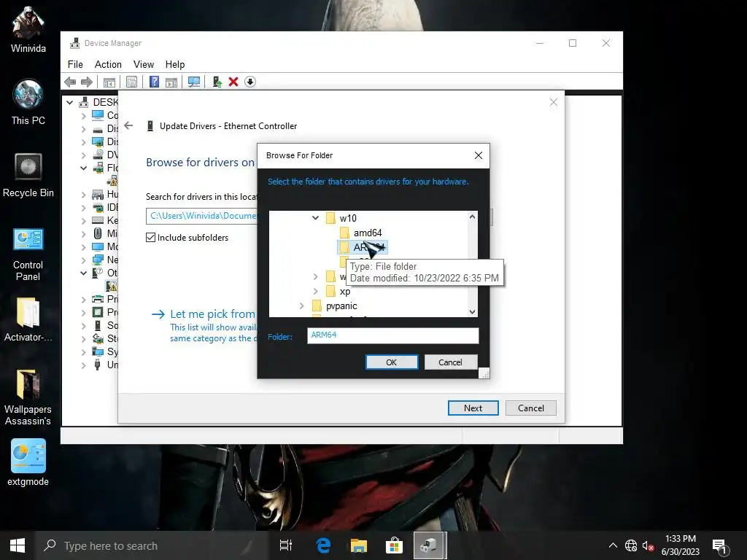This screenshot has width=747, height=560.
Task: Expand the Ne... network adapters category
Action: pos(83,260)
